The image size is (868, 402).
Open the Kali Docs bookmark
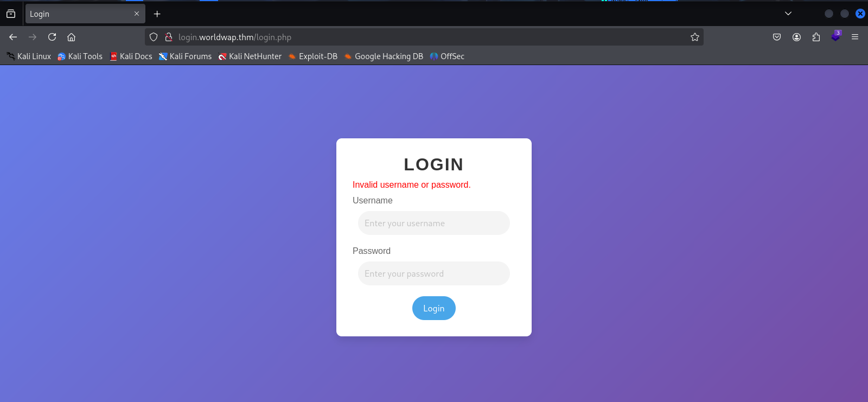[x=131, y=56]
